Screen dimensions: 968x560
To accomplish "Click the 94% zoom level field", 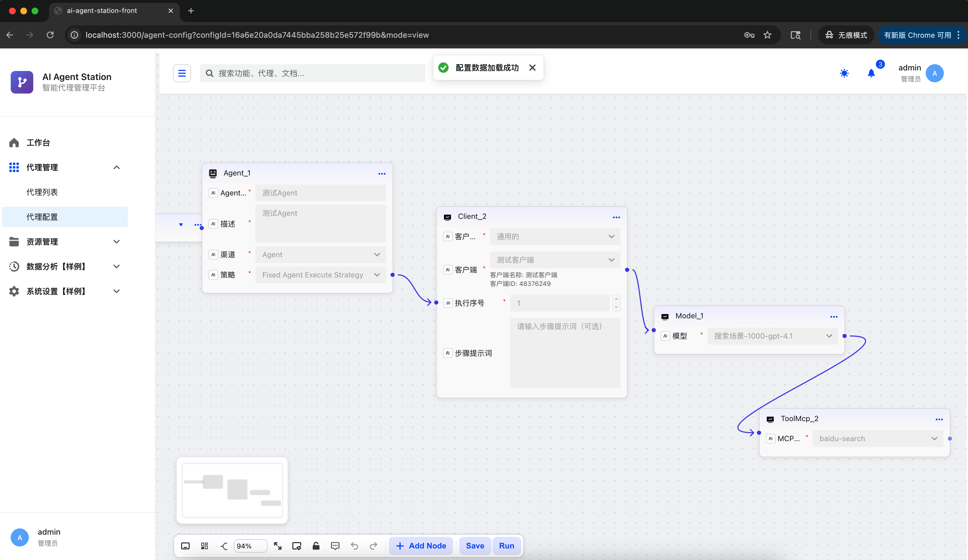I will coord(250,546).
